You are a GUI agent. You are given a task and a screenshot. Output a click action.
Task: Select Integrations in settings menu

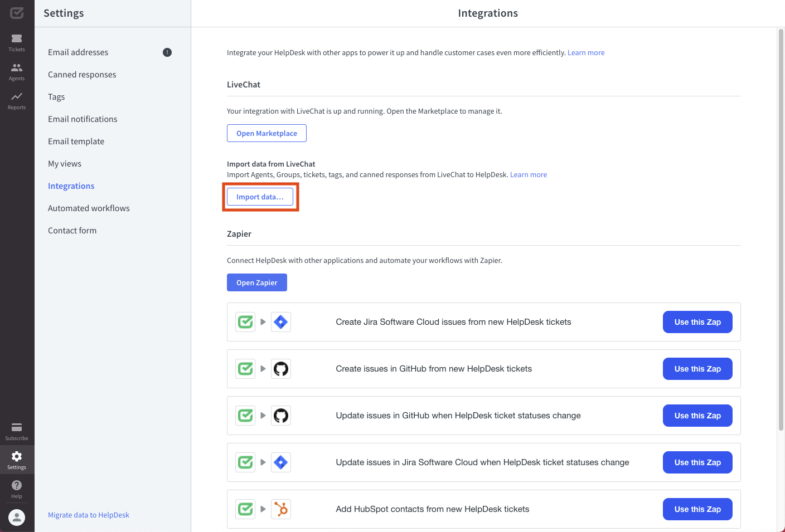pyautogui.click(x=71, y=186)
